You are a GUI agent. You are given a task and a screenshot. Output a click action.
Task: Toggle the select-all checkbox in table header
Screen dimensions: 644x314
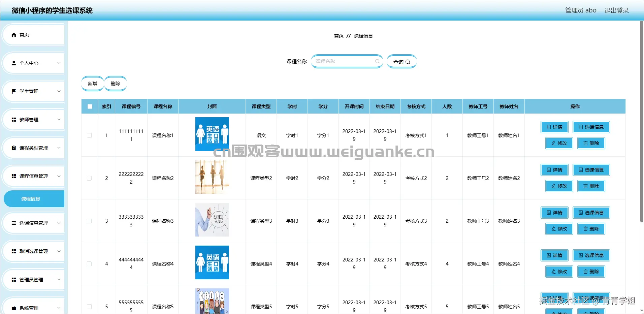[x=90, y=106]
